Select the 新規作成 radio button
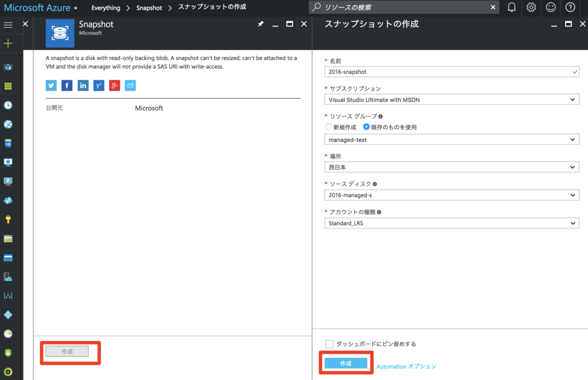588x380 pixels. click(328, 126)
